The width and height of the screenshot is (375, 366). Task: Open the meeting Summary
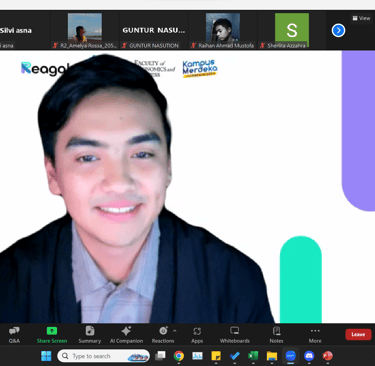tap(89, 335)
